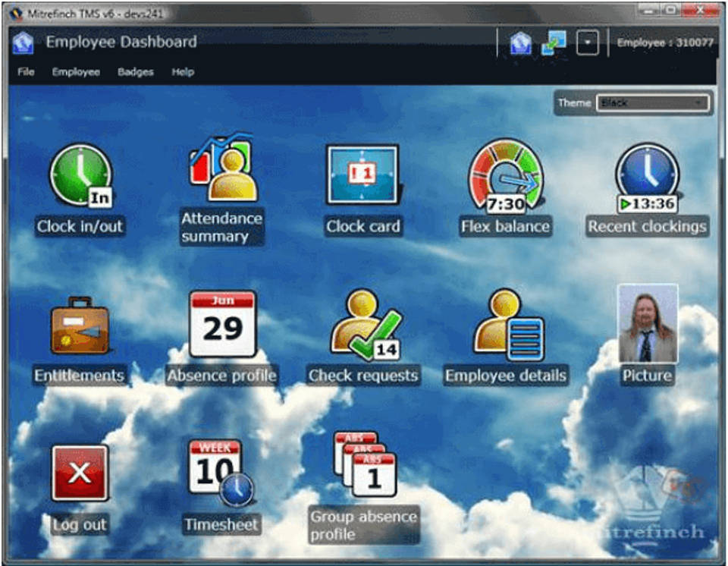728x566 pixels.
Task: Open the Employee details icon
Action: pyautogui.click(x=507, y=325)
